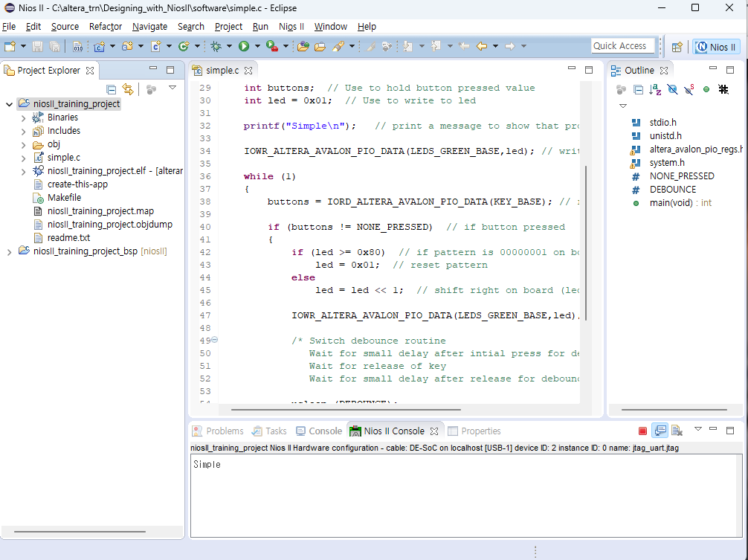Screen dimensions: 748x560
Task: Toggle Hide Inactive Elements hash icon
Action: coord(723,89)
